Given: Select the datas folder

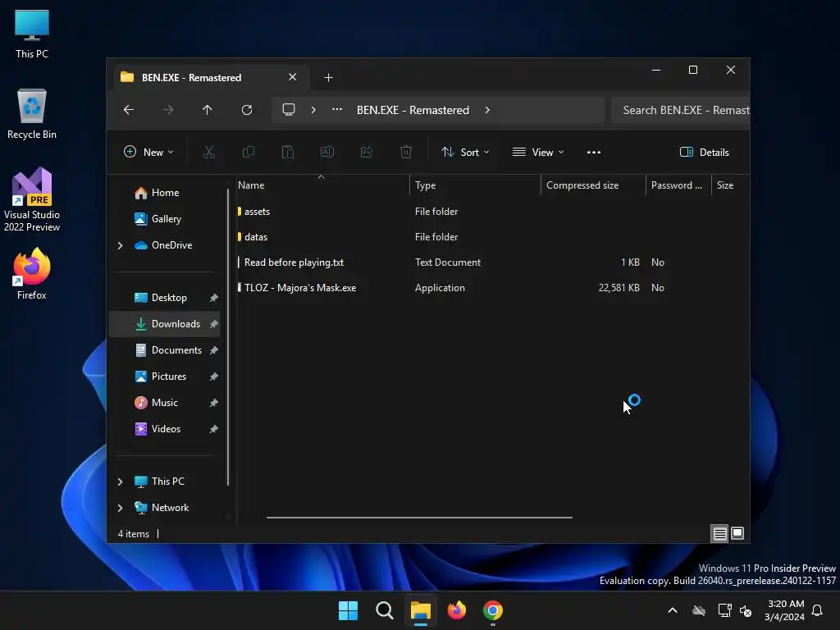Looking at the screenshot, I should coord(256,237).
